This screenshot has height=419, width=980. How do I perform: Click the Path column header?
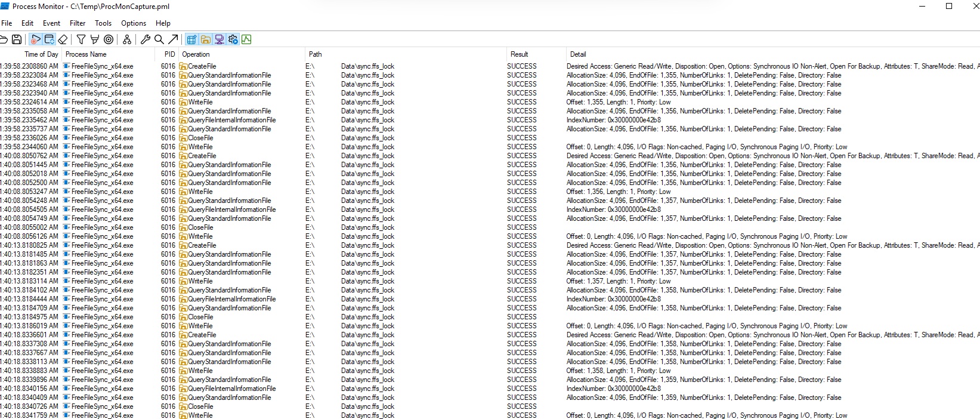[405, 54]
